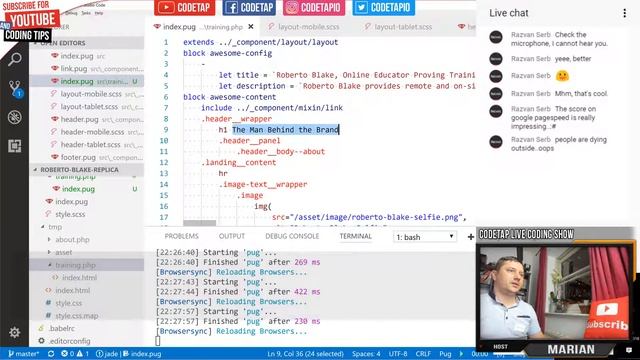Click the Codetap YouTube banner

click(184, 7)
